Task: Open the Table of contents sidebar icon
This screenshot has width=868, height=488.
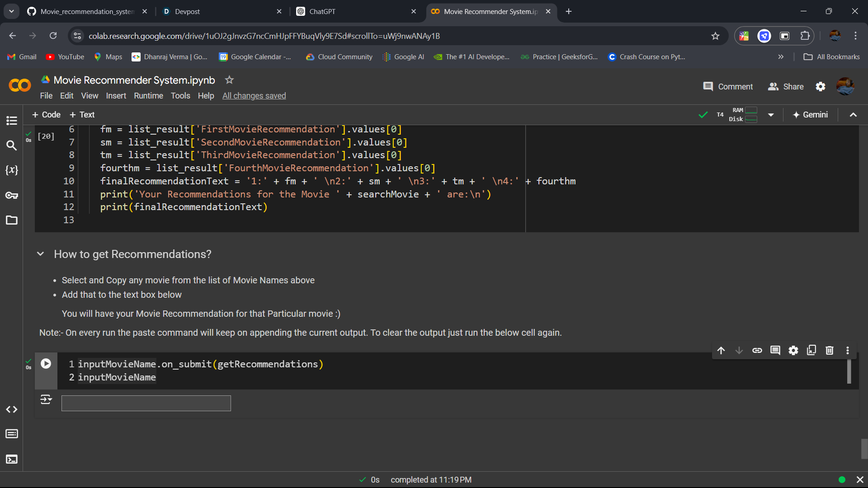Action: [12, 121]
